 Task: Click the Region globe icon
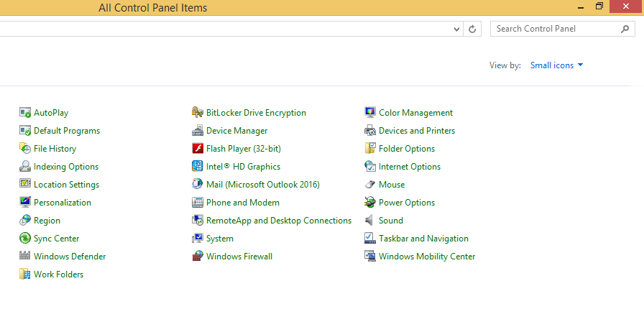(25, 220)
